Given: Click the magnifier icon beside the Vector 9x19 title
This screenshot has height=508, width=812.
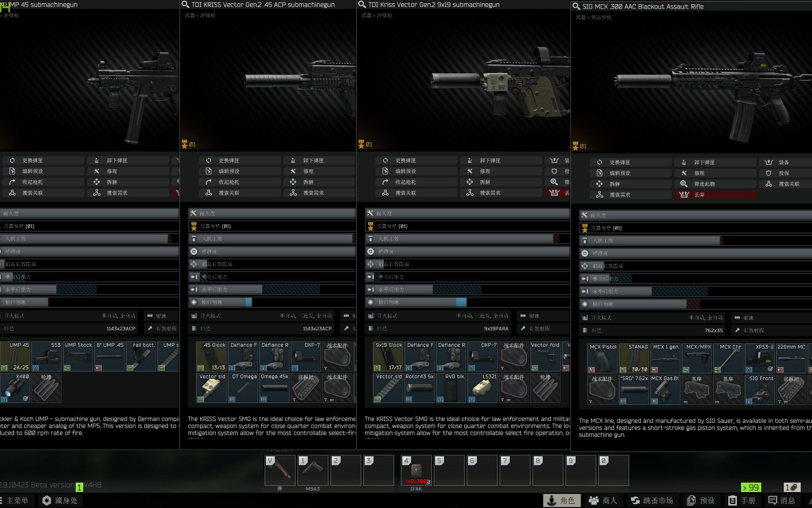Looking at the screenshot, I should point(362,5).
